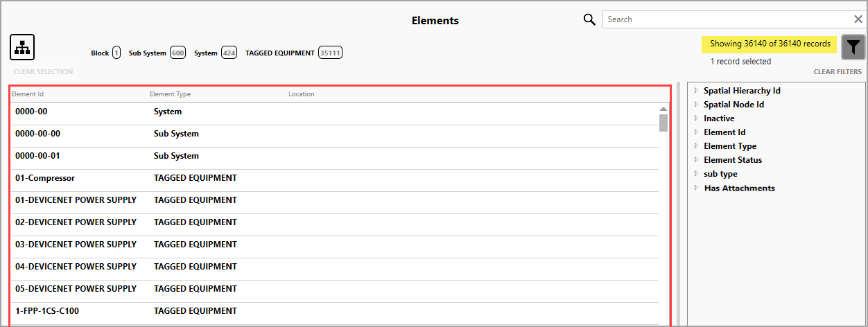
Task: Expand the Has Attachments filter
Action: click(697, 188)
